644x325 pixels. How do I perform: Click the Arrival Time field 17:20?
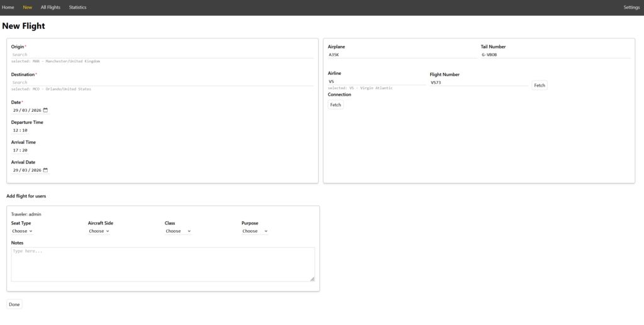click(20, 150)
